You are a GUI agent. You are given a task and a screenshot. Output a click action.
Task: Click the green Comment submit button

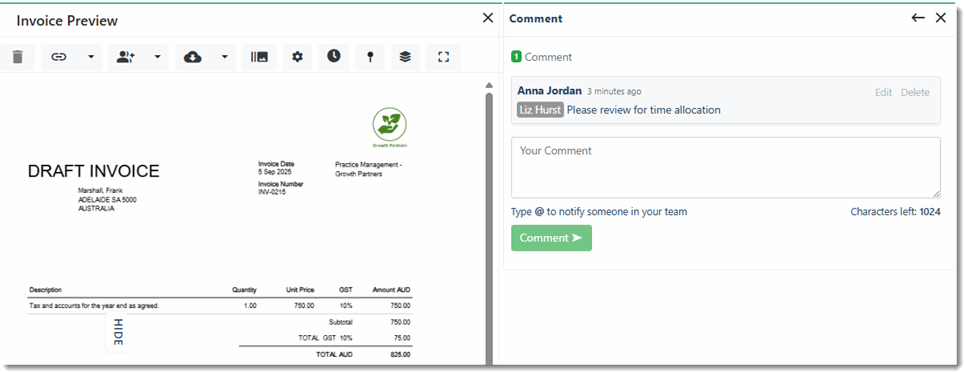click(551, 238)
